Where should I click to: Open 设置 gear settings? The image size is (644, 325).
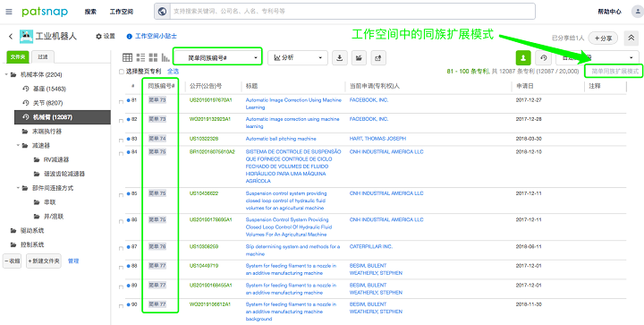pos(106,37)
